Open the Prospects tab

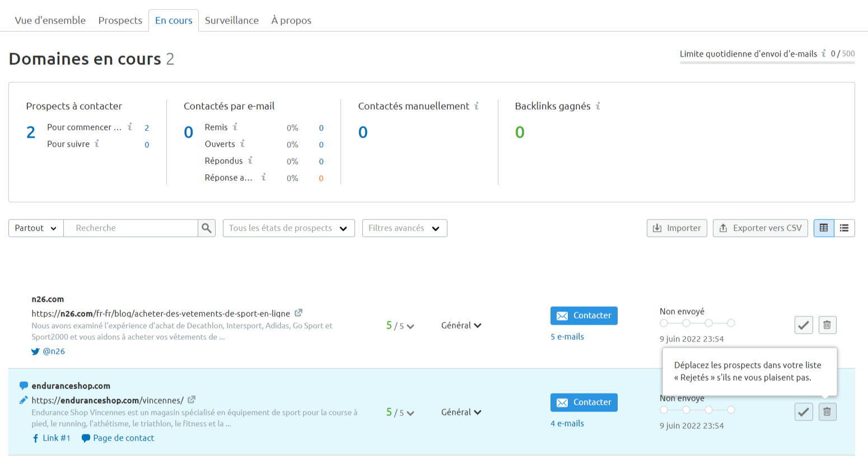(120, 20)
